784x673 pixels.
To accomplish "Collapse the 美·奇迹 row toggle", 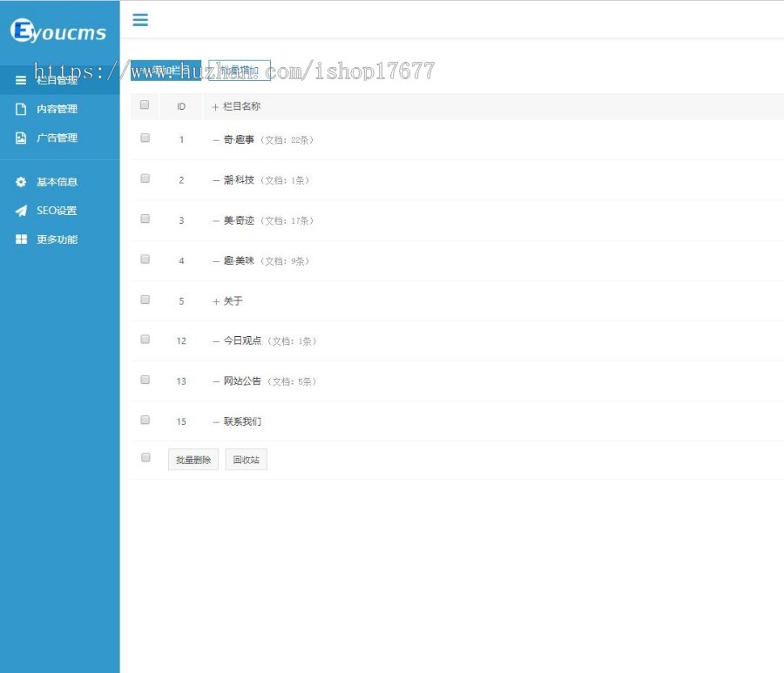I will point(215,221).
